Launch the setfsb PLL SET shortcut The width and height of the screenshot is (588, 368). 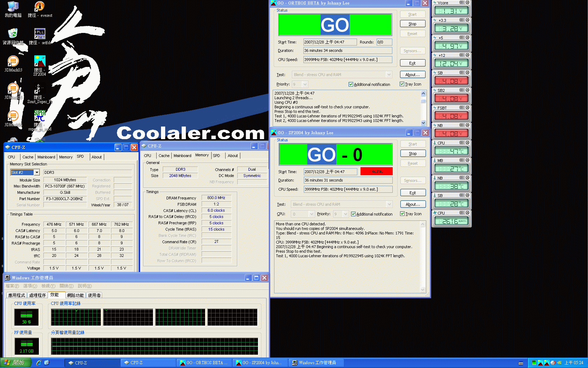tap(40, 36)
